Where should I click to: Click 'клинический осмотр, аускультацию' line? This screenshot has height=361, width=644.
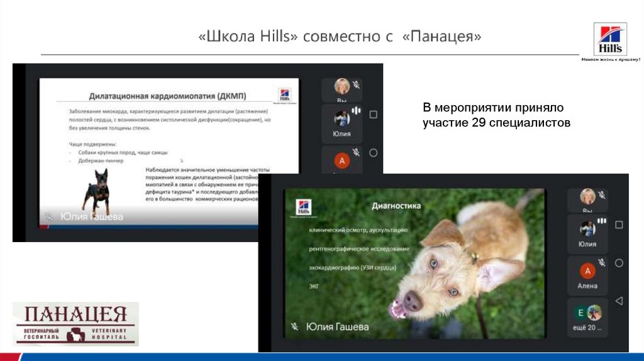(x=358, y=230)
